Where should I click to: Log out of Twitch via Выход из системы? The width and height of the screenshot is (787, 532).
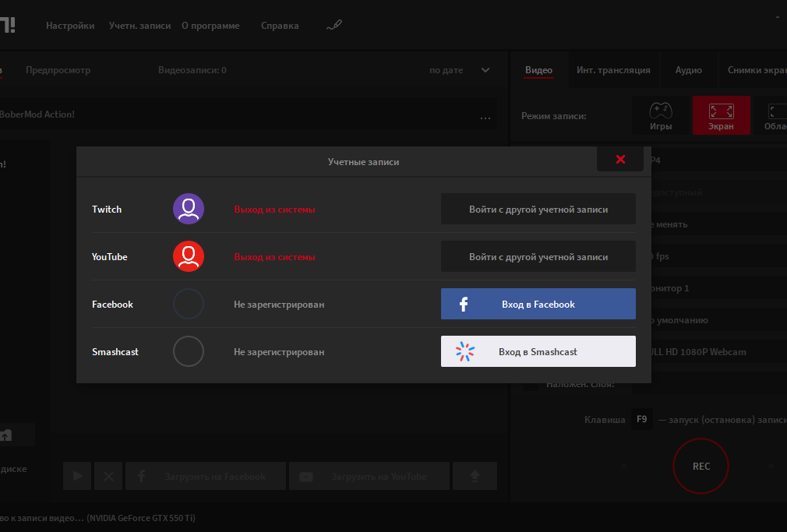click(274, 210)
